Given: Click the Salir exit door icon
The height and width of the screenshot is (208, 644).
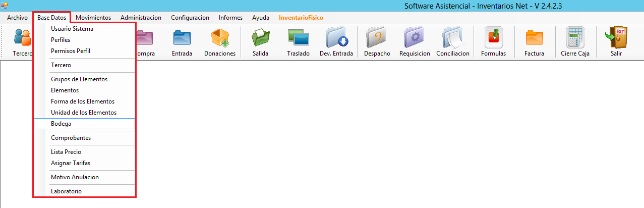Looking at the screenshot, I should point(616,39).
